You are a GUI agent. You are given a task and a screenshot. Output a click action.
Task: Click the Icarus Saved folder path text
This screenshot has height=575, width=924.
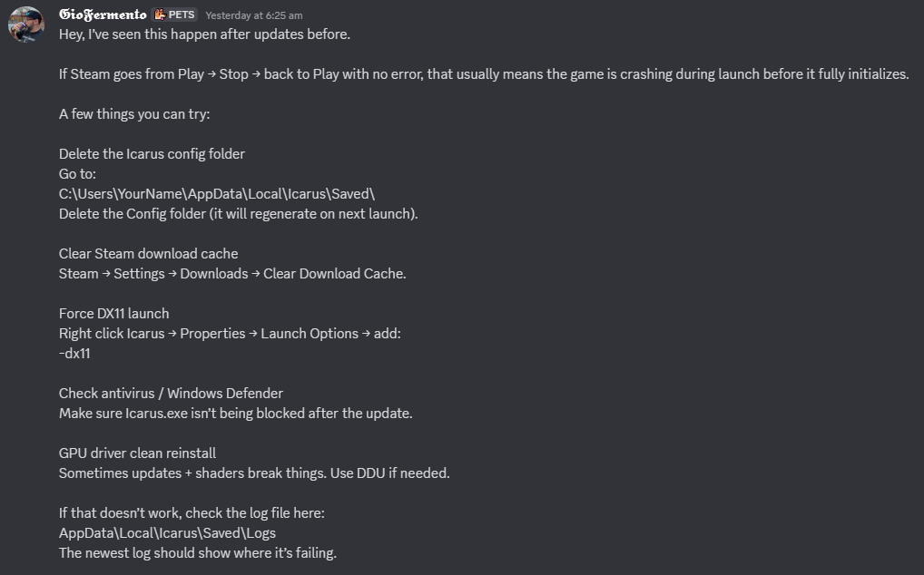tap(217, 193)
